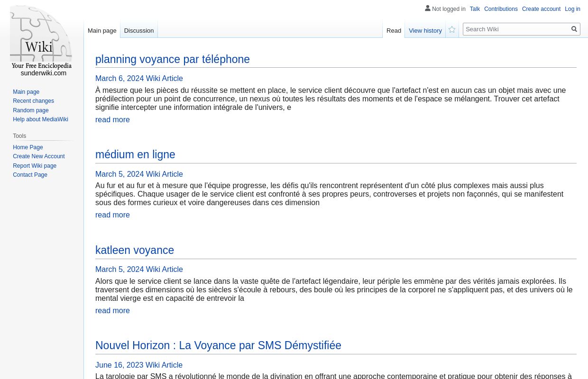The height and width of the screenshot is (379, 588).
Task: Click Report Wiki page link
Action: 35,166
